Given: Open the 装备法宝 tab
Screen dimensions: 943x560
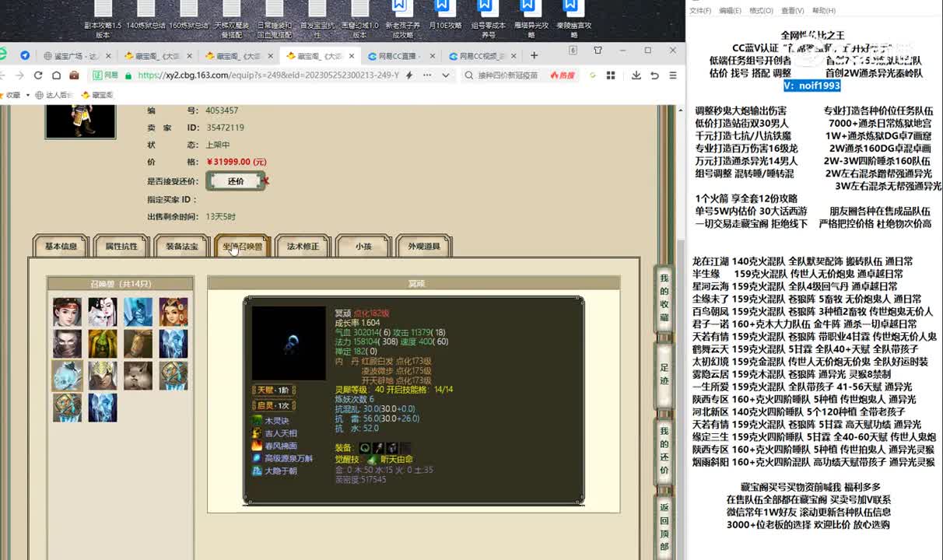Looking at the screenshot, I should tap(182, 247).
